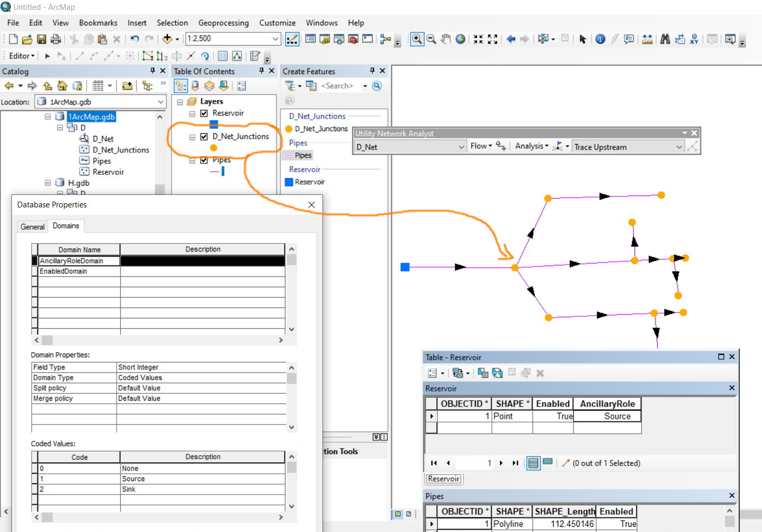Click the Add Data icon

point(167,39)
